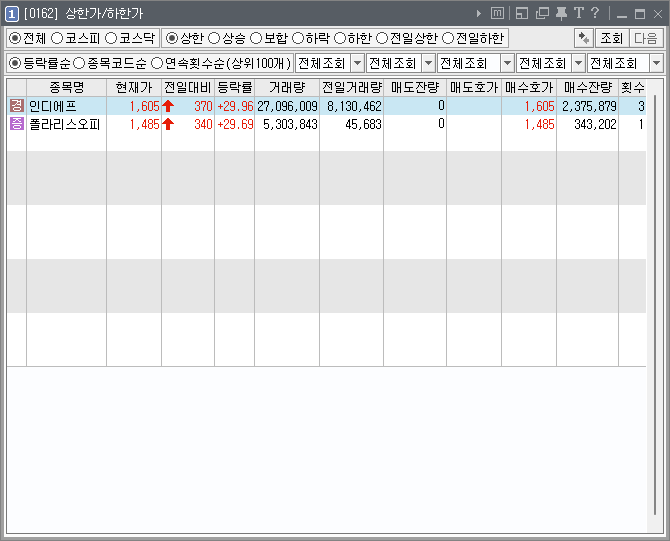The width and height of the screenshot is (670, 541).
Task: Click the 매수호가 column header
Action: coord(529,88)
